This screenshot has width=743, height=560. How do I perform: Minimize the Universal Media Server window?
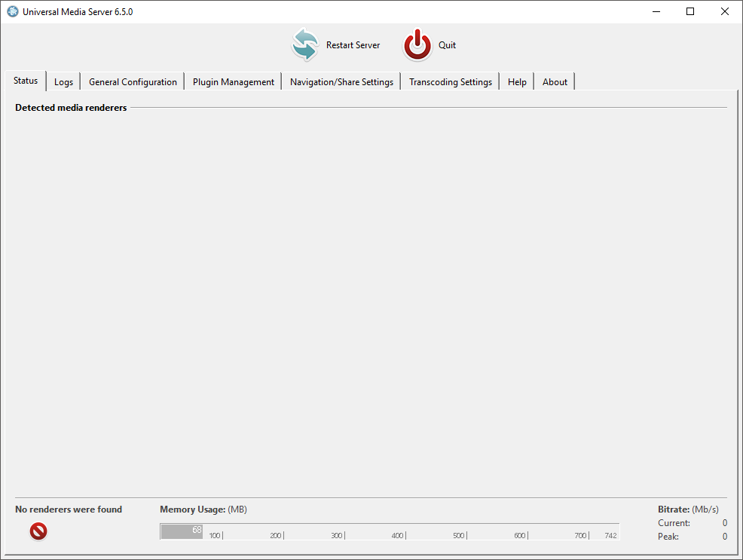(x=656, y=11)
